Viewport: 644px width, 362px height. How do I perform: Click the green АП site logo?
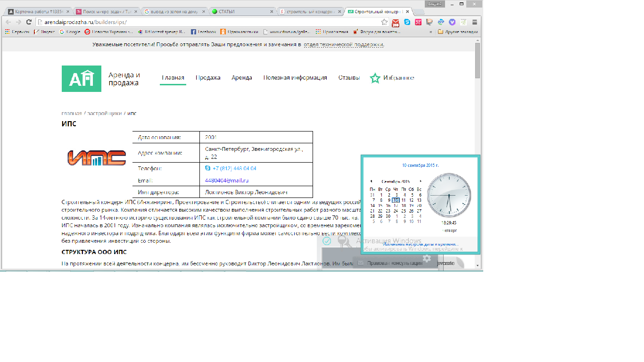[82, 79]
